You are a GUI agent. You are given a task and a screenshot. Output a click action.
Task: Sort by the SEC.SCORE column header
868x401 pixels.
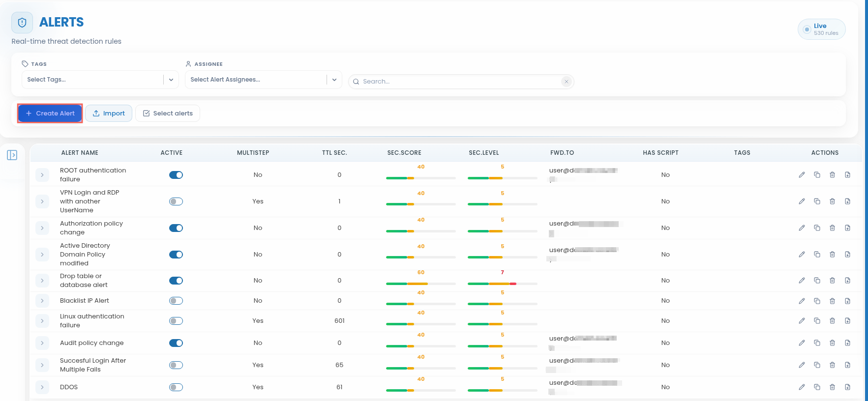point(404,153)
